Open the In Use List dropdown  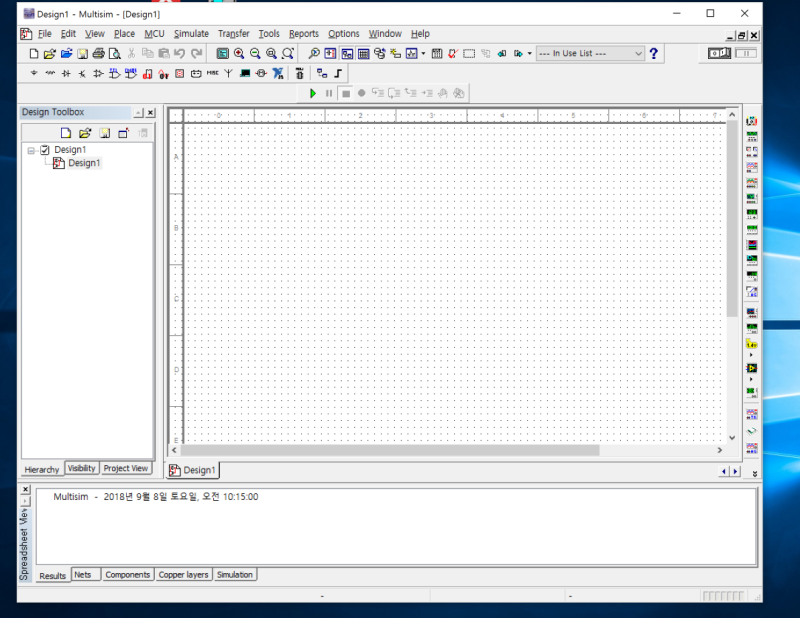(x=590, y=54)
